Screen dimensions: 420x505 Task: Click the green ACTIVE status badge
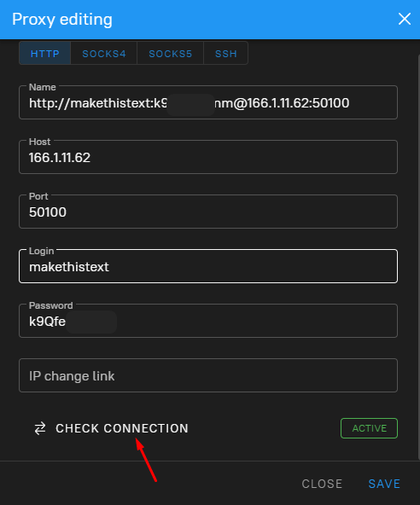[x=369, y=428]
